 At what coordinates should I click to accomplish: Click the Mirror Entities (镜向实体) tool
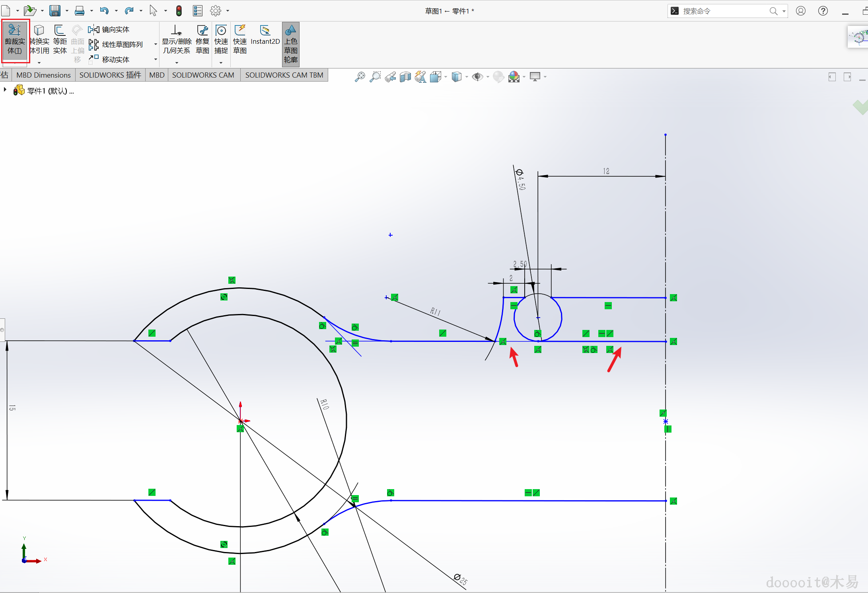click(x=109, y=29)
